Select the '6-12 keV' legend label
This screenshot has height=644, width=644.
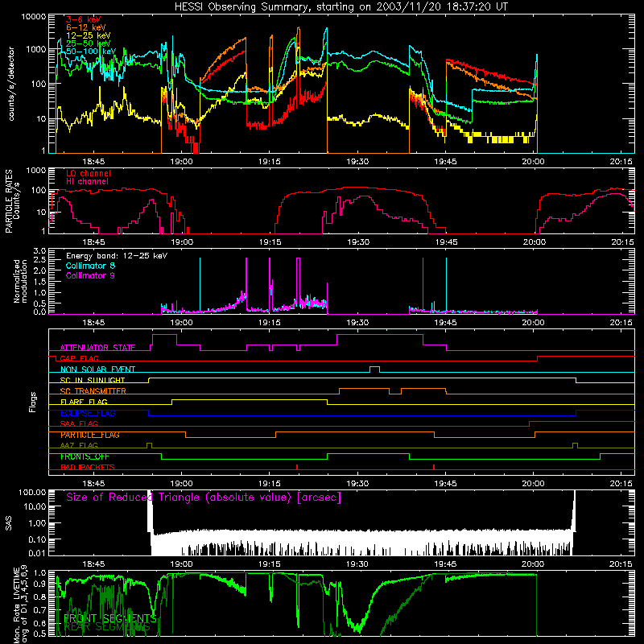click(85, 27)
